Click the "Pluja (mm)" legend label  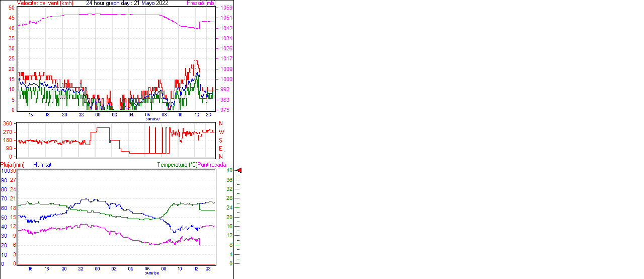coord(13,165)
